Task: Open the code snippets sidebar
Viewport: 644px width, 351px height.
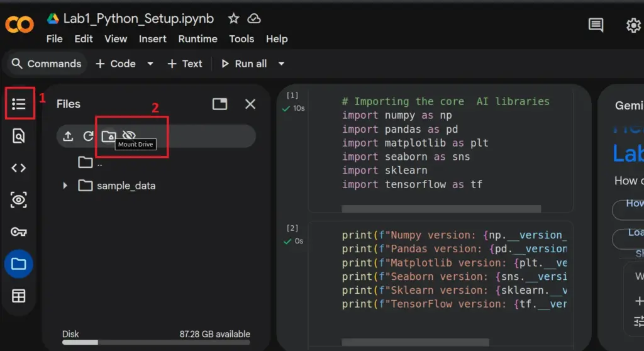Action: point(18,168)
